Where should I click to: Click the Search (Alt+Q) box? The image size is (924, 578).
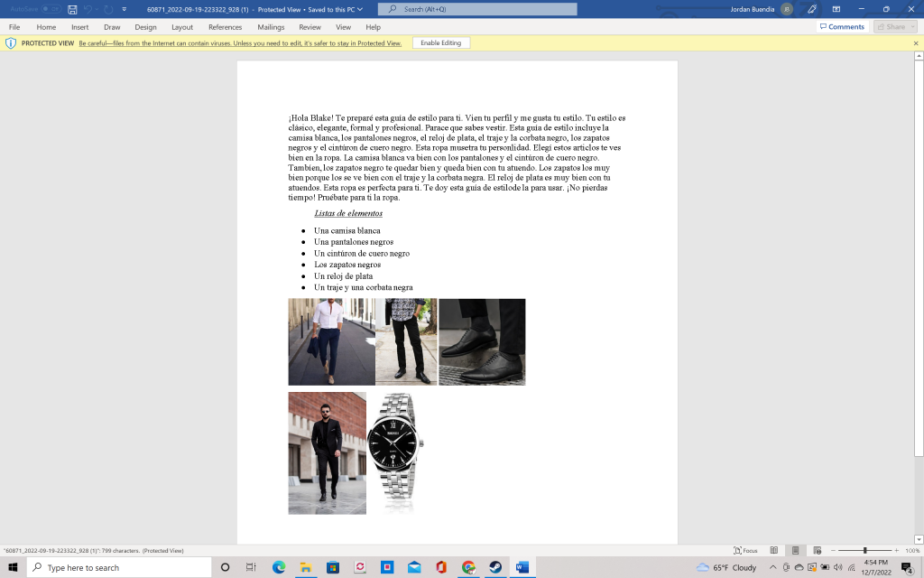coord(477,9)
